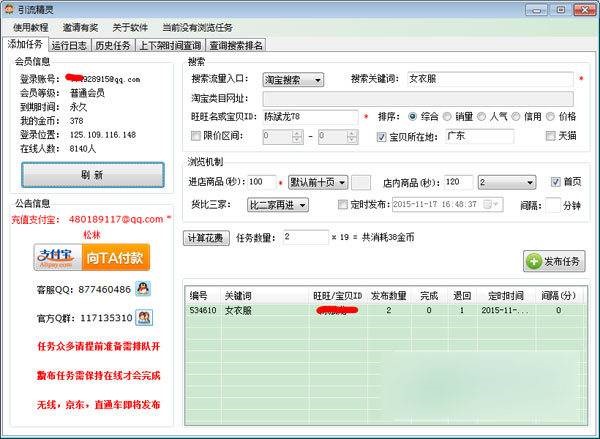Viewport: 600px width, 439px height.
Task: Switch to the 历史任务 tab
Action: pos(115,45)
